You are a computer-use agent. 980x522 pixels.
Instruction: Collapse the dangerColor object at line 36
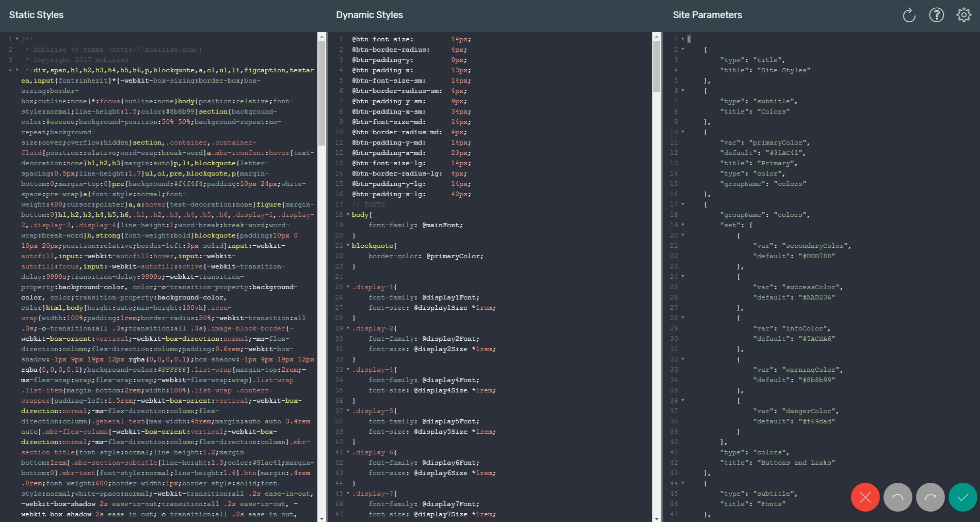[683, 400]
